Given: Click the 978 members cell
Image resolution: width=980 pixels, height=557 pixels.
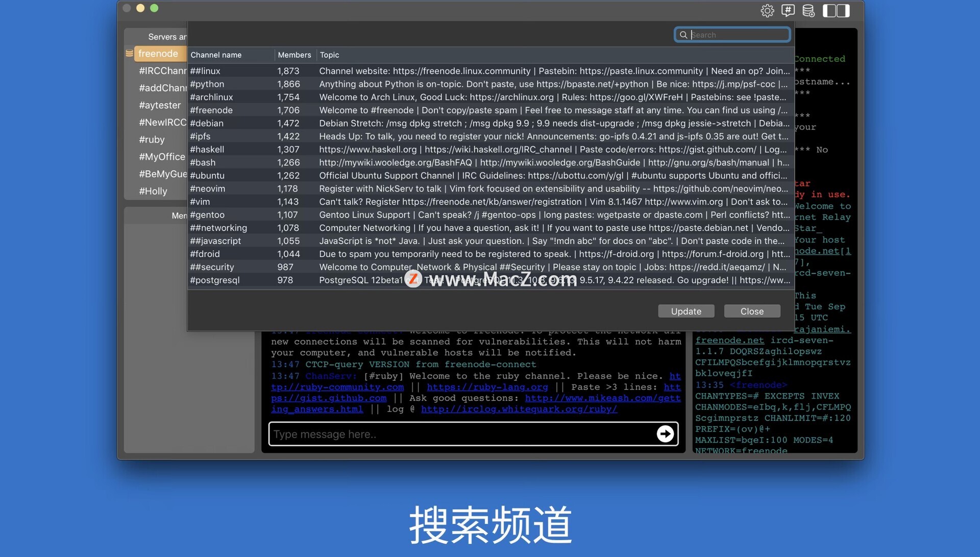Looking at the screenshot, I should tap(285, 280).
